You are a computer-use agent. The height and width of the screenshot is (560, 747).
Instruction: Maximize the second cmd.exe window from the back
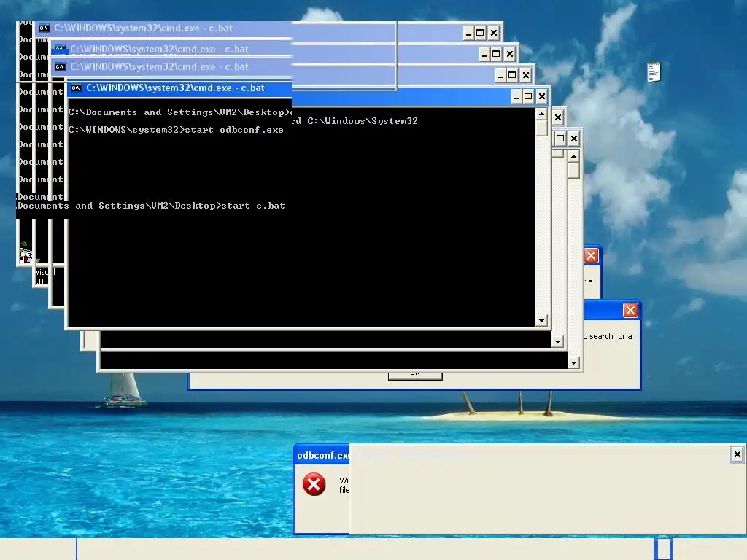click(x=496, y=54)
